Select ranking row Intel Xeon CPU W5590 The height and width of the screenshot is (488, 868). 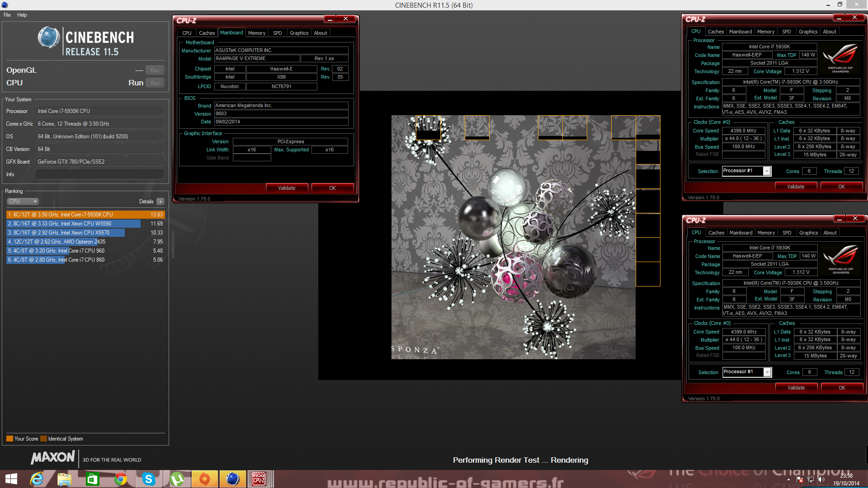coord(85,224)
